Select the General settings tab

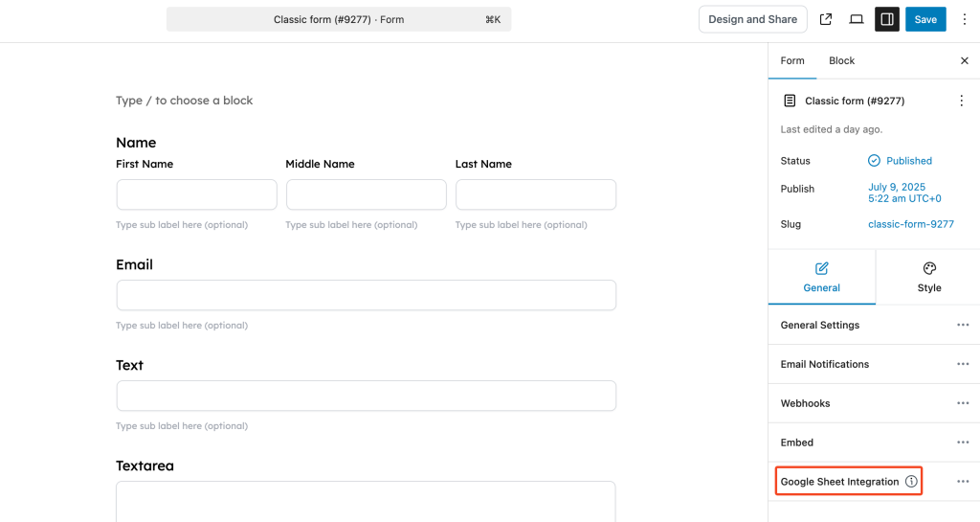822,277
